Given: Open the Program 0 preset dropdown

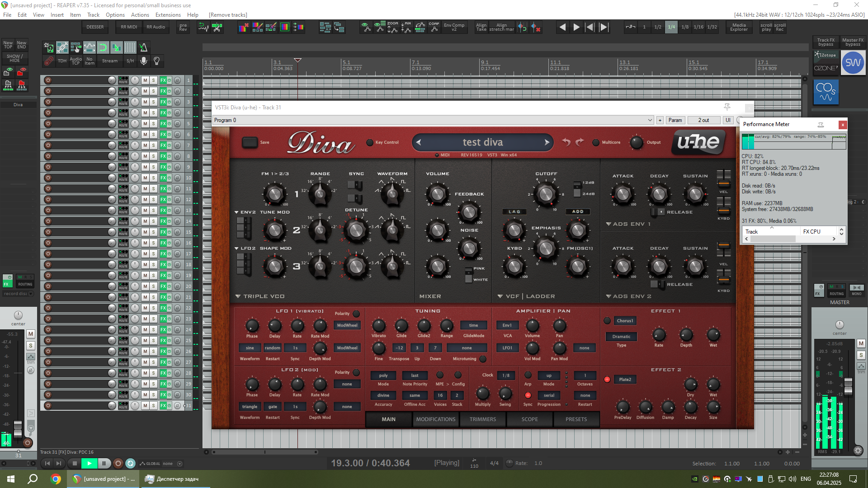Looking at the screenshot, I should pos(650,120).
